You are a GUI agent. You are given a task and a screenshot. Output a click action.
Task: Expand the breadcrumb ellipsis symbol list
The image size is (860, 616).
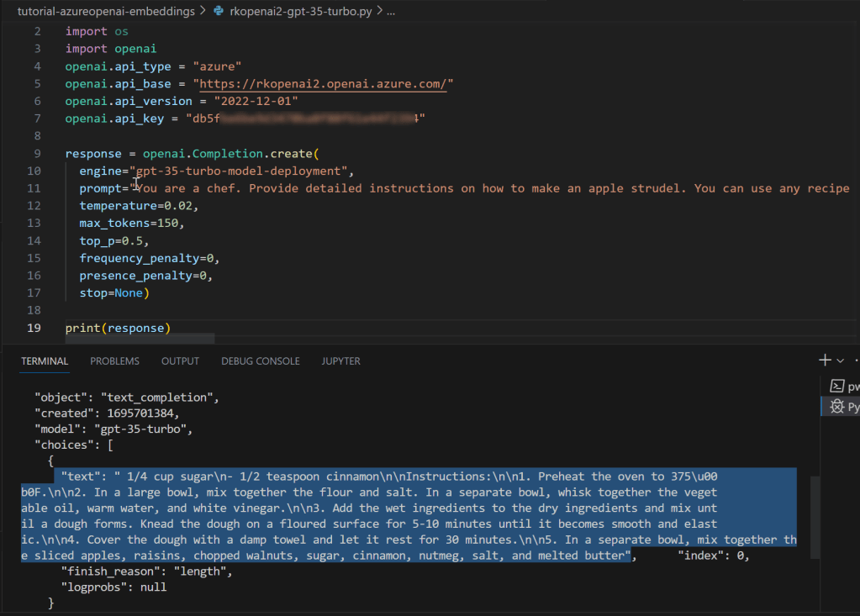click(x=389, y=12)
